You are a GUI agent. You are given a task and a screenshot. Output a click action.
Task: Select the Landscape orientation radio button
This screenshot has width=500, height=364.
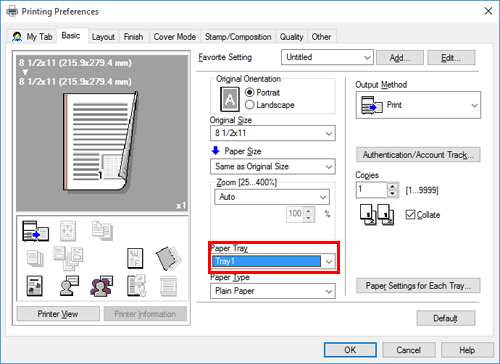[x=250, y=105]
